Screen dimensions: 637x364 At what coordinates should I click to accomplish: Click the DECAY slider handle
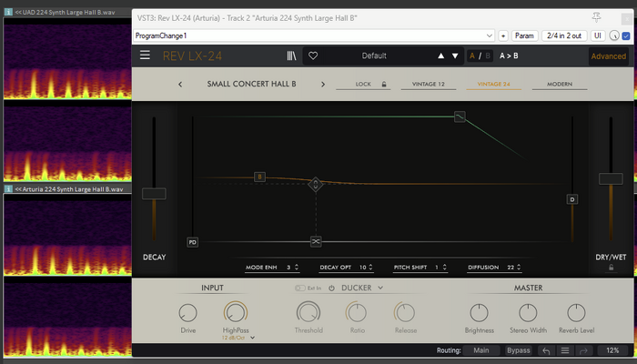[154, 194]
